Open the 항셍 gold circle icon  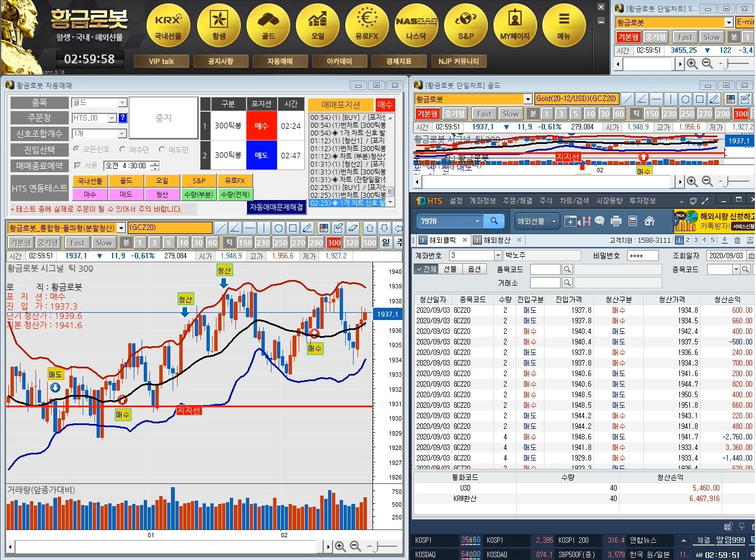[x=219, y=25]
